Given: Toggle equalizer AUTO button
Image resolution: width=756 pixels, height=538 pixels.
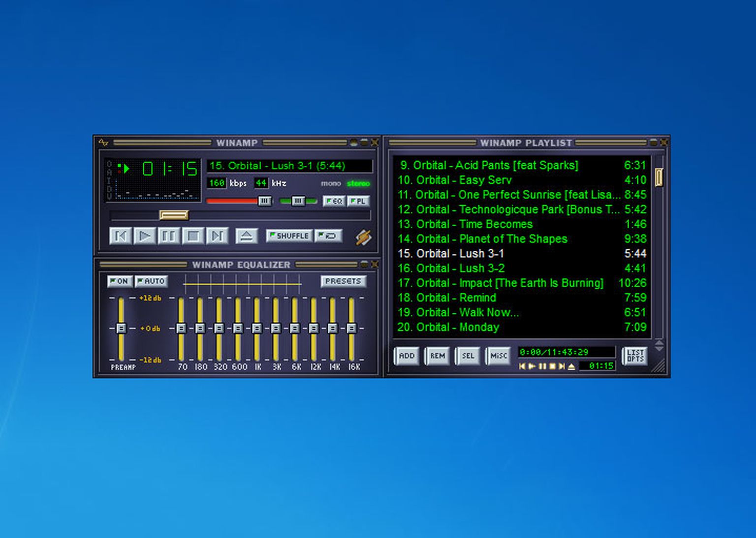Looking at the screenshot, I should point(152,281).
